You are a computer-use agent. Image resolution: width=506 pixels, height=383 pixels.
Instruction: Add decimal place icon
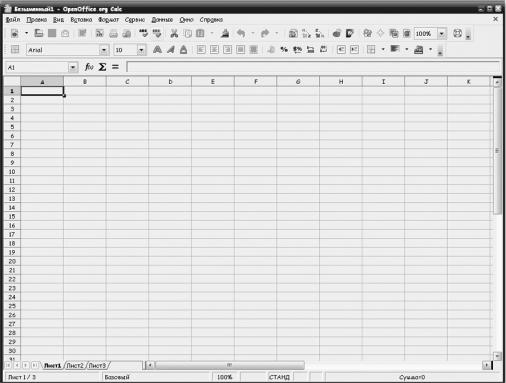310,50
